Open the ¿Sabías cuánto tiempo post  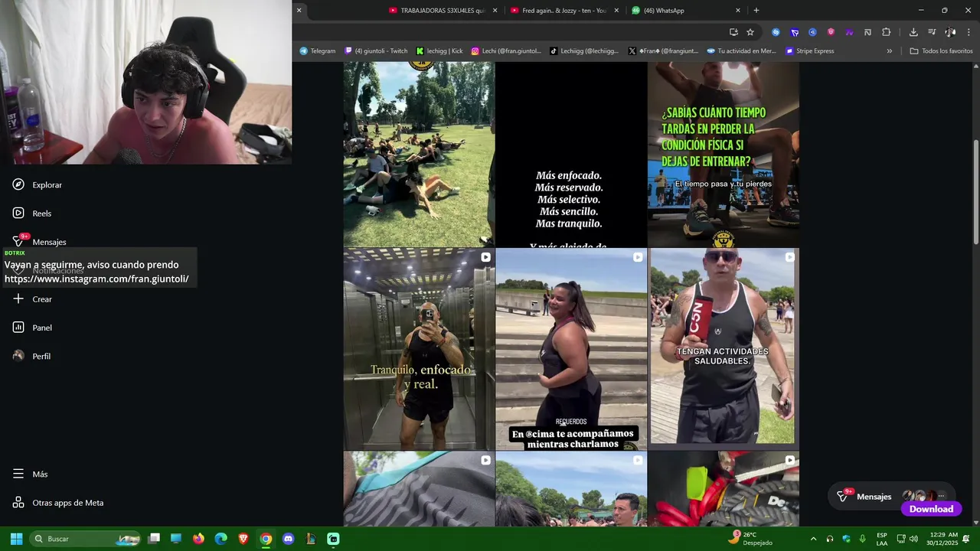pos(724,154)
